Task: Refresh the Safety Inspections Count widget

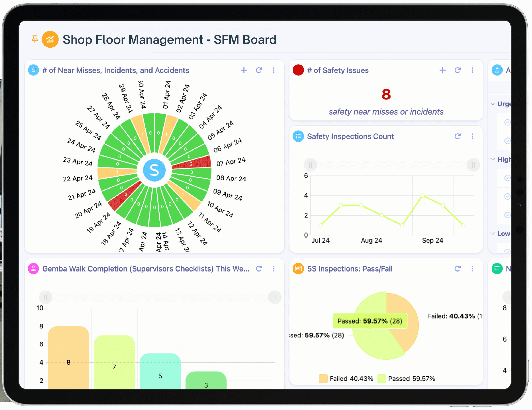Action: coord(458,136)
